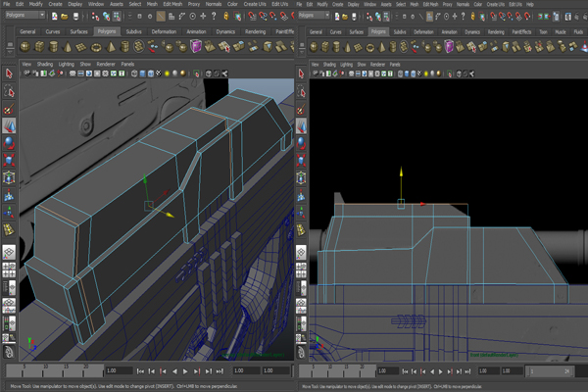The height and width of the screenshot is (392, 588).
Task: Switch to the Animation shelf tab, left window
Action: pyautogui.click(x=196, y=31)
